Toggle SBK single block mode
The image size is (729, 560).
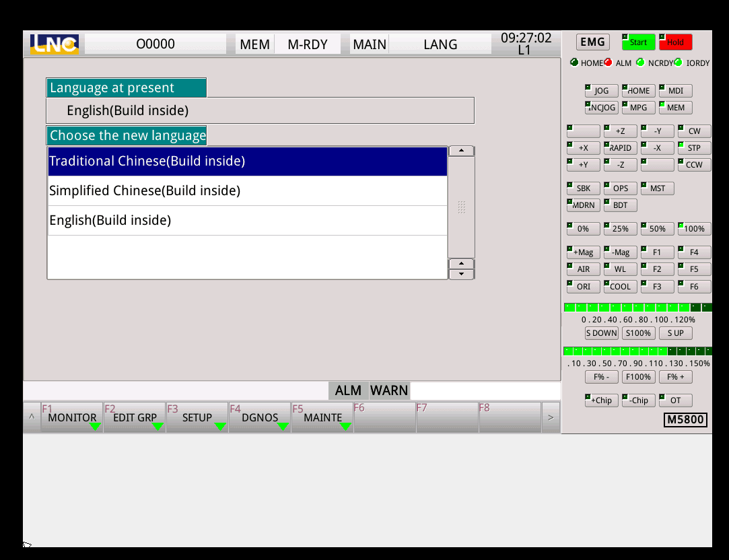coord(583,188)
